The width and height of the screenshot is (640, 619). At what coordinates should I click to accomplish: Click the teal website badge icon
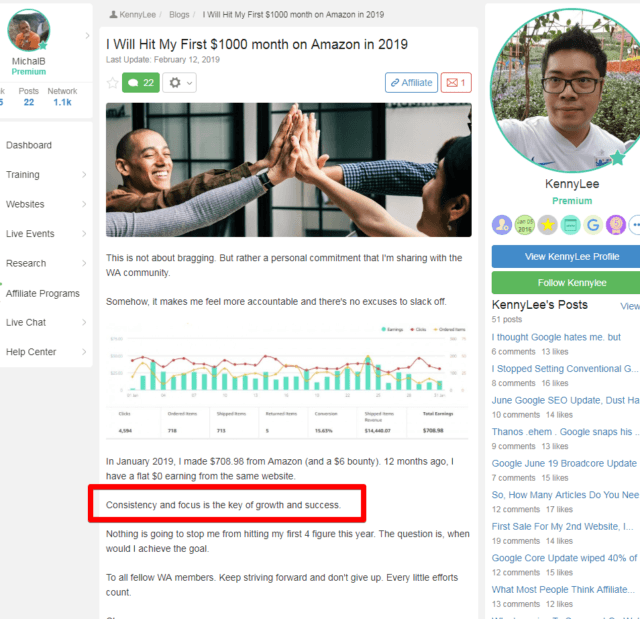pyautogui.click(x=570, y=225)
